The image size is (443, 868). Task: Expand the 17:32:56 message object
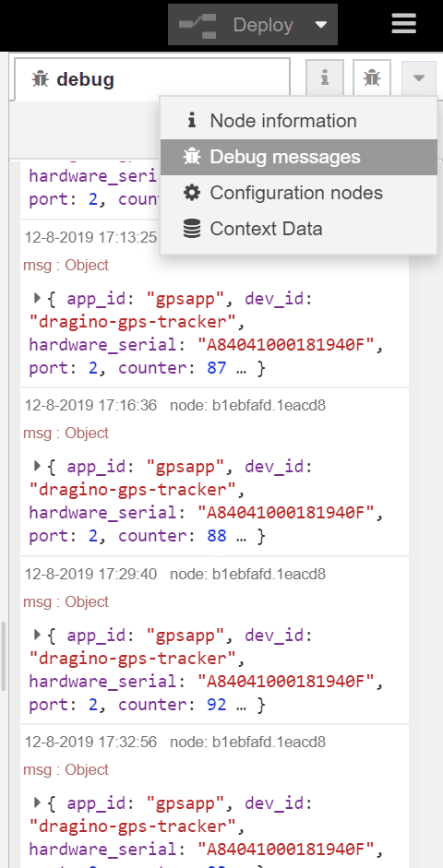37,803
